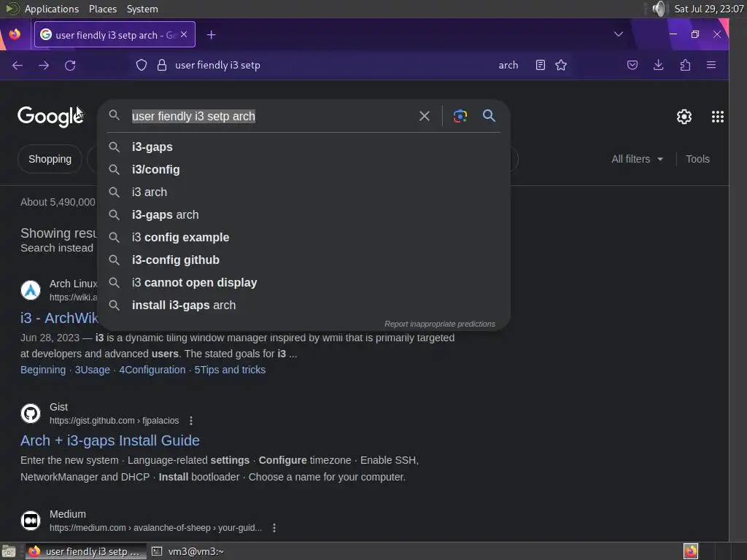Open the Places menu
The image size is (747, 560).
[x=103, y=9]
